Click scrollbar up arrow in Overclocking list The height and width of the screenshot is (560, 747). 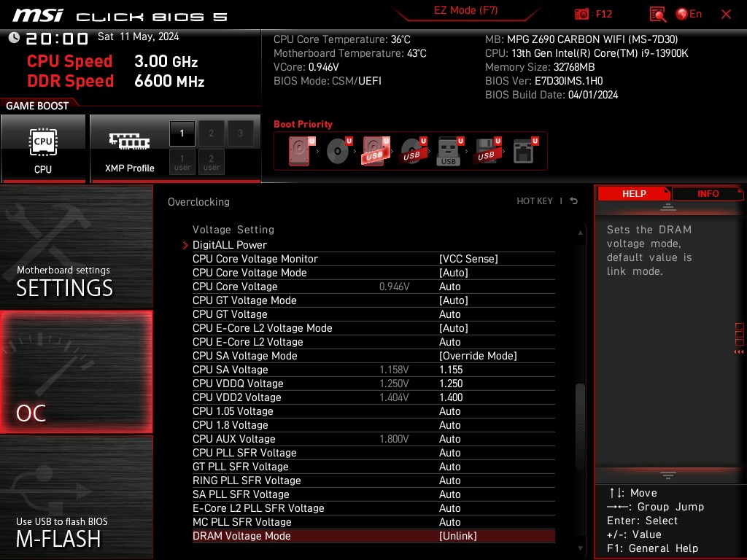pos(580,233)
